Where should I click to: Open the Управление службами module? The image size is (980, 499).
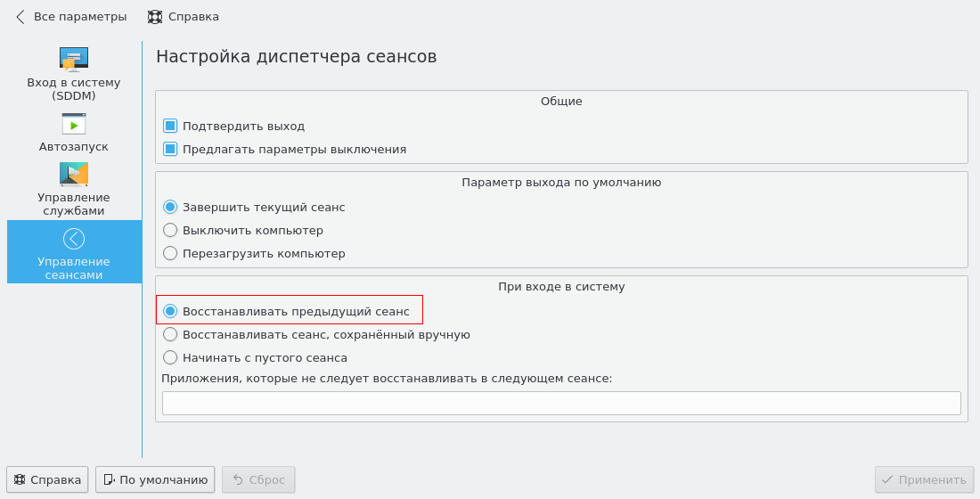[x=74, y=190]
